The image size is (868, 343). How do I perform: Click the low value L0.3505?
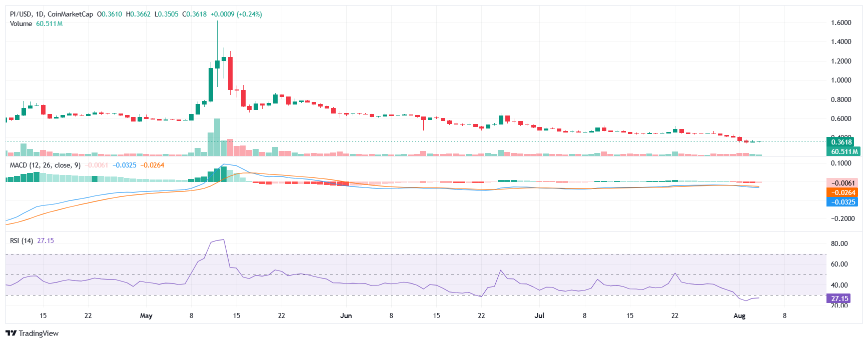166,14
